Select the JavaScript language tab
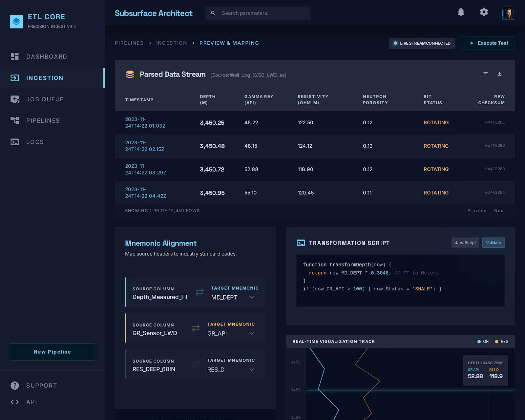Screen dimensions: 525x420 (x=465, y=242)
